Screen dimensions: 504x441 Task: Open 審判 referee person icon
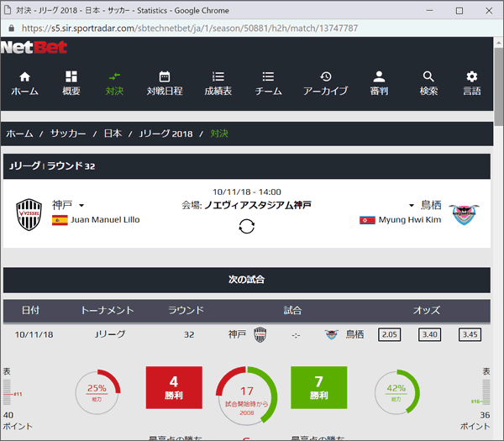pos(379,76)
